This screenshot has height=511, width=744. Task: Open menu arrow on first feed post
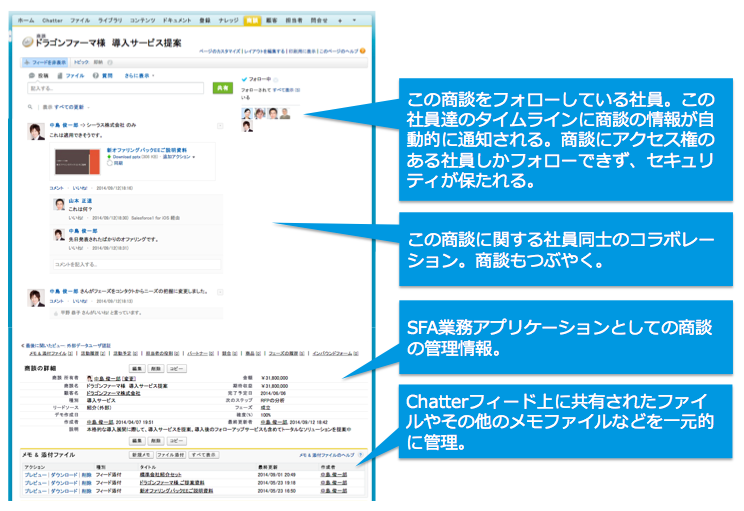click(x=220, y=126)
